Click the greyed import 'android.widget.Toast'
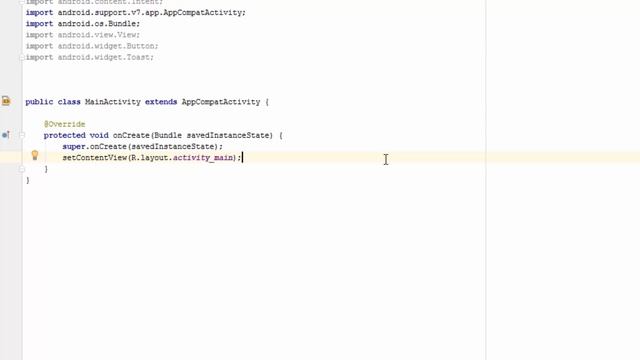 pyautogui.click(x=104, y=58)
